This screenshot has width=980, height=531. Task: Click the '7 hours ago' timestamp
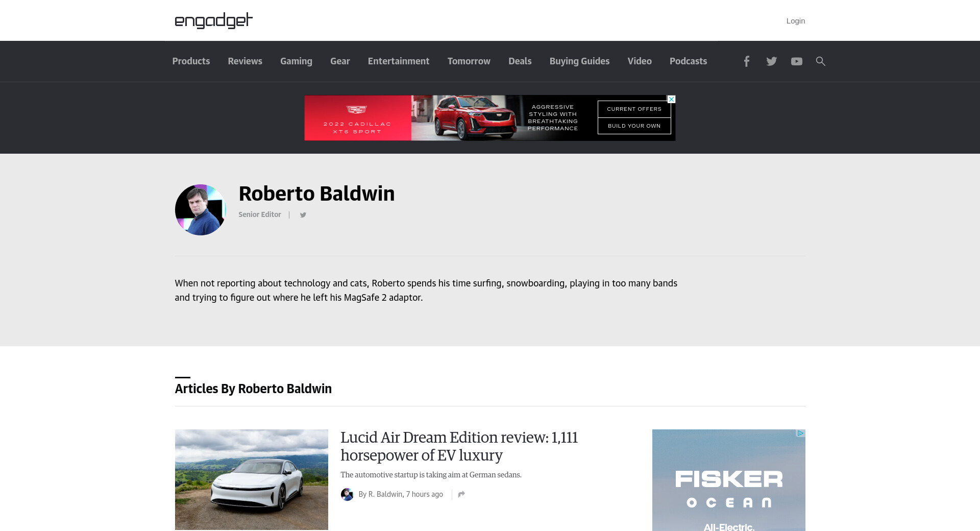pyautogui.click(x=425, y=494)
